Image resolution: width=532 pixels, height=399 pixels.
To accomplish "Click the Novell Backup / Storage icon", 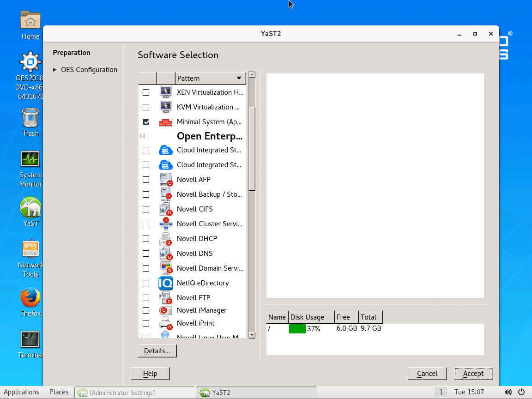I will [x=166, y=194].
